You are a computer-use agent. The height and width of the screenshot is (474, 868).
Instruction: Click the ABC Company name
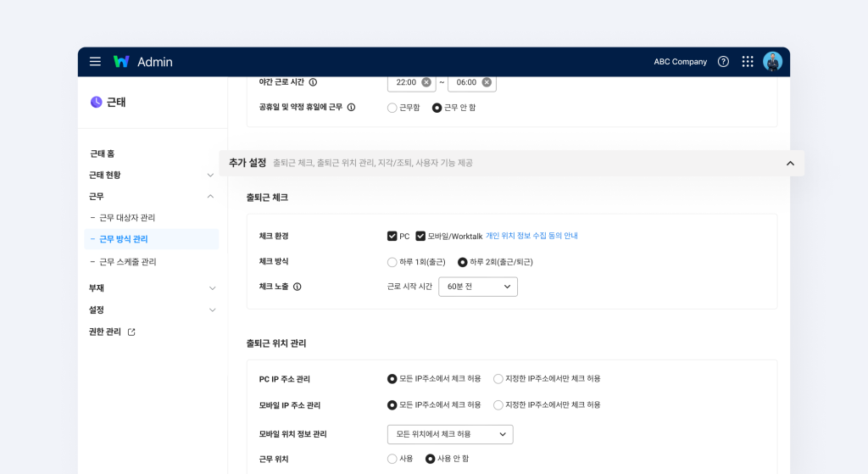[x=681, y=61]
